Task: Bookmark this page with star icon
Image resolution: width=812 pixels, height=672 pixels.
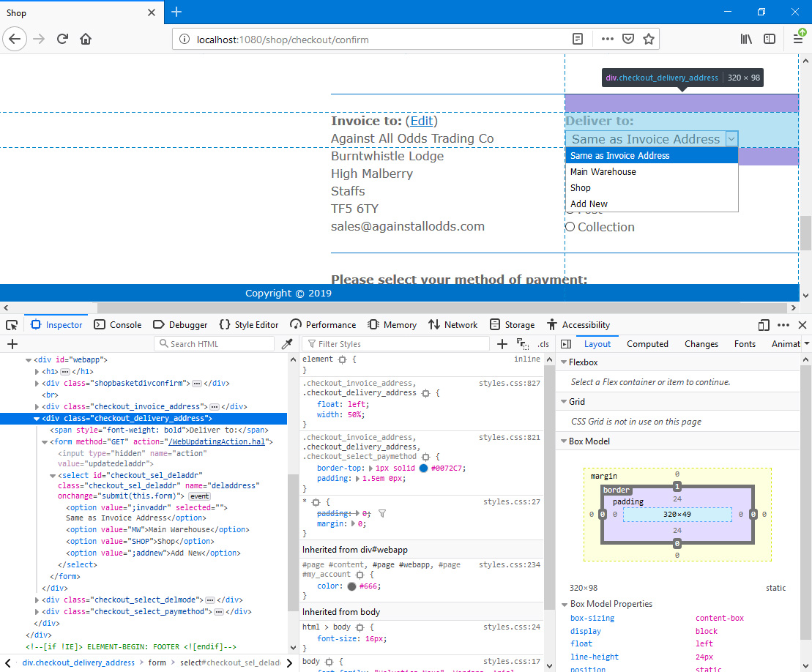Action: [x=648, y=39]
